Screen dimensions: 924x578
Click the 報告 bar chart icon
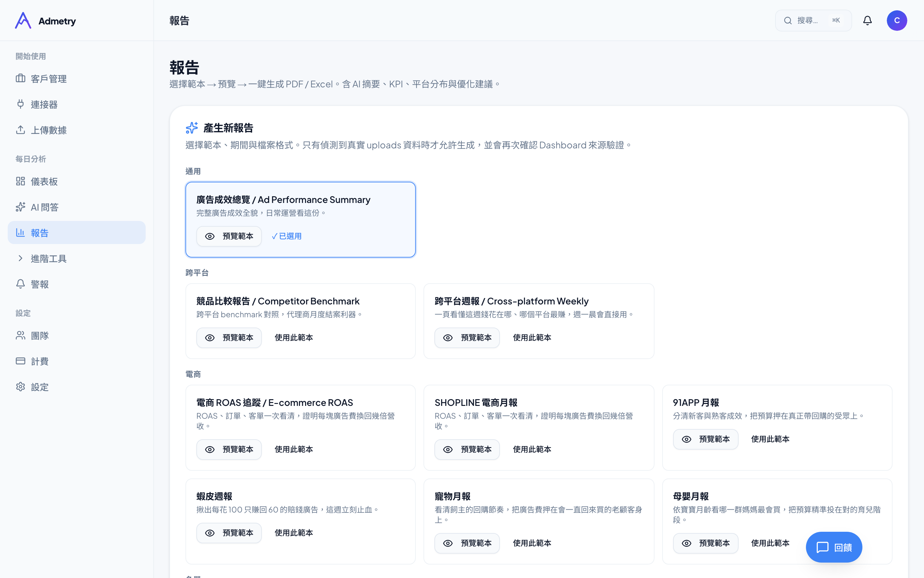21,232
